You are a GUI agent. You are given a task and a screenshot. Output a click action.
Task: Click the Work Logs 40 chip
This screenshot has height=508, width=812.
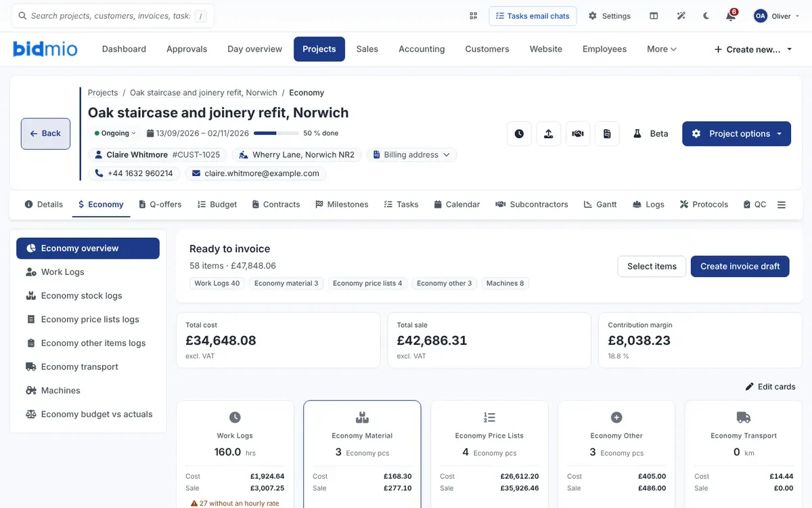pos(217,283)
